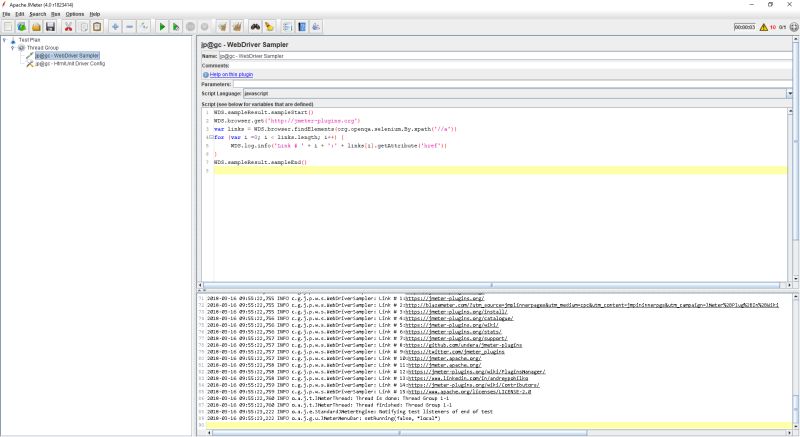
Task: Reset search with yellow brush icon
Action: click(x=269, y=27)
